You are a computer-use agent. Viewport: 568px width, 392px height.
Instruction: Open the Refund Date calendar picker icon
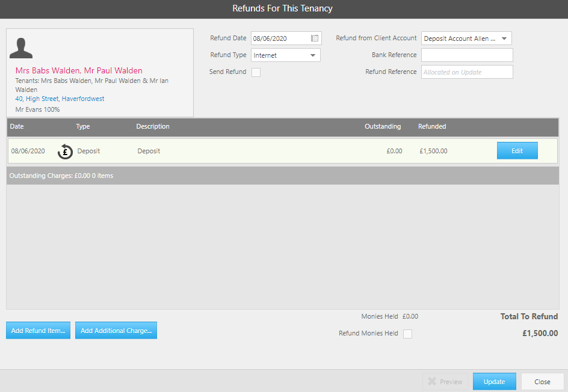tap(315, 38)
